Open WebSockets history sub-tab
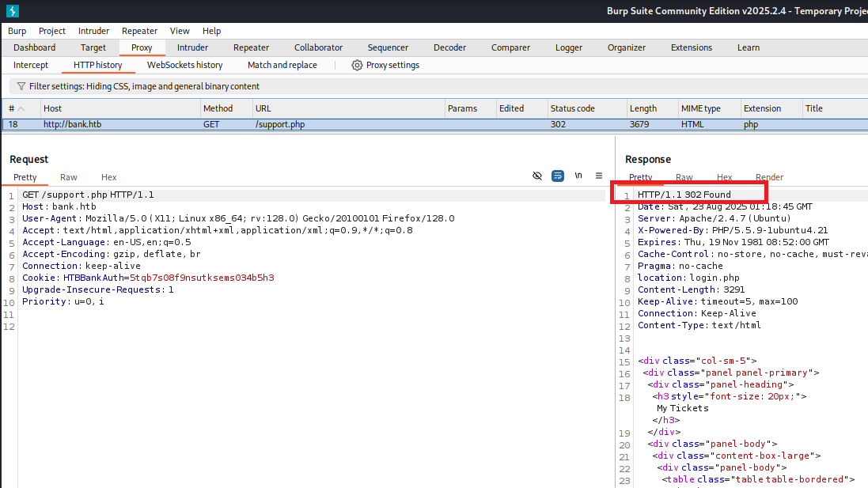The image size is (868, 488). coord(184,65)
